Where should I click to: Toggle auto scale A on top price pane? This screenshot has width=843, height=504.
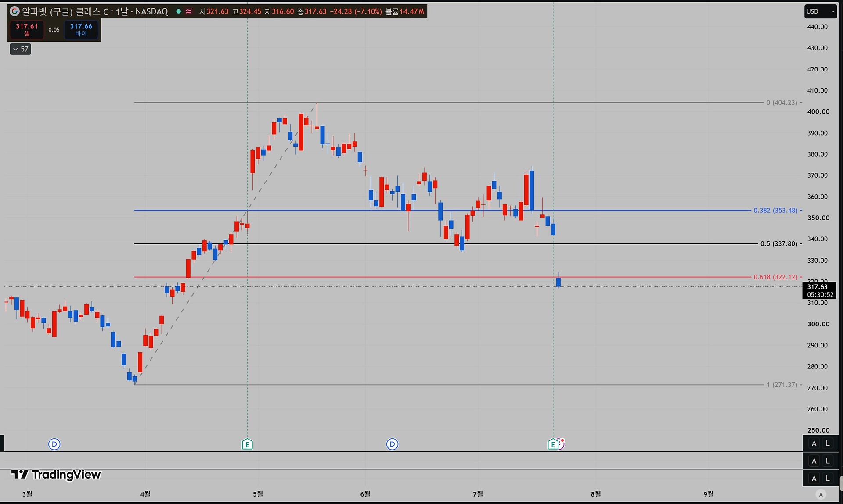click(814, 443)
